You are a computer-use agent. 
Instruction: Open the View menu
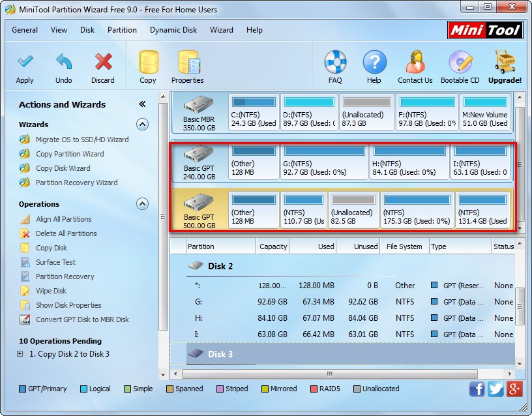pyautogui.click(x=59, y=30)
